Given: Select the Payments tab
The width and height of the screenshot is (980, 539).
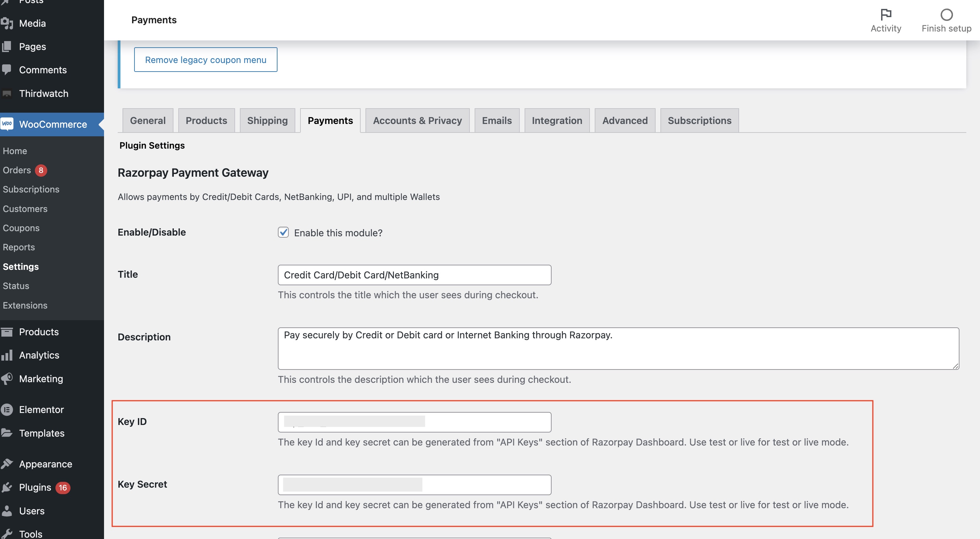Looking at the screenshot, I should coord(330,120).
